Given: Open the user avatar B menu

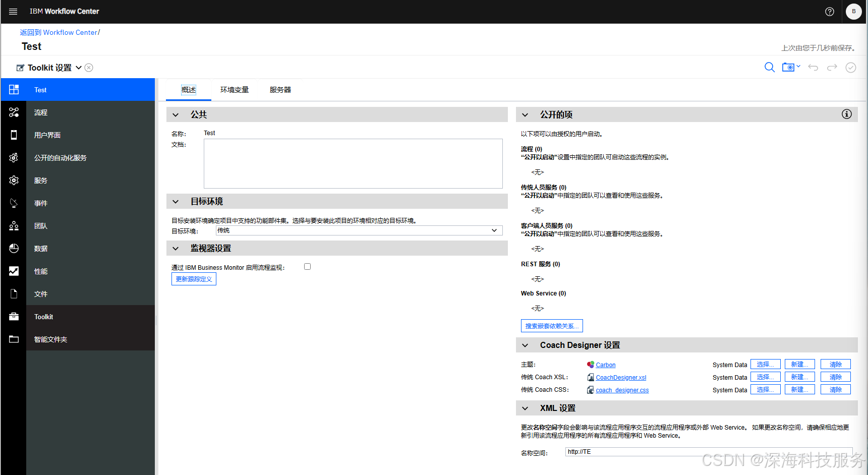Looking at the screenshot, I should point(854,12).
